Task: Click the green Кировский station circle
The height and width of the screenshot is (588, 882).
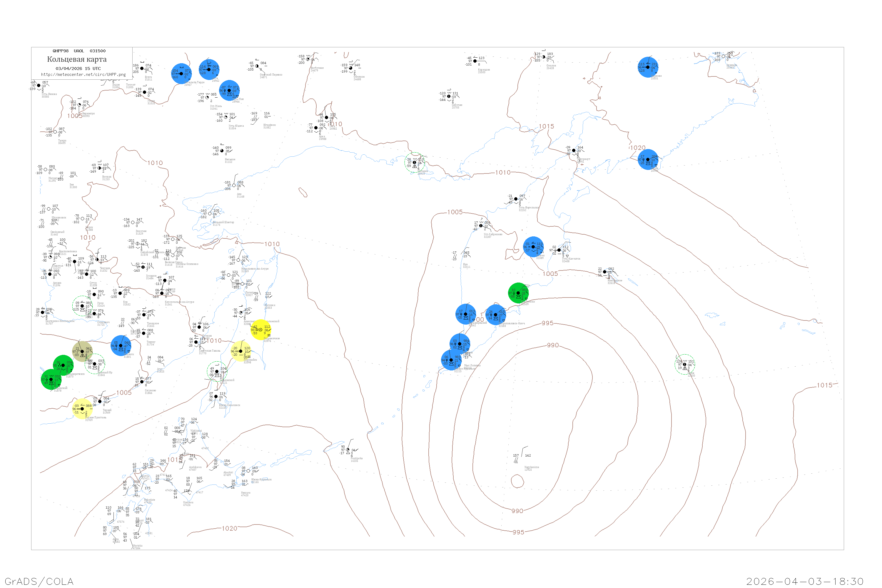Action: (51, 380)
